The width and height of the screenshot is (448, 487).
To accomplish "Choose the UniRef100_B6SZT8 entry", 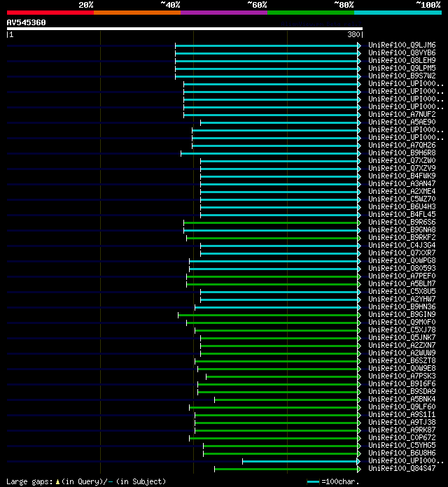I will [x=402, y=360].
